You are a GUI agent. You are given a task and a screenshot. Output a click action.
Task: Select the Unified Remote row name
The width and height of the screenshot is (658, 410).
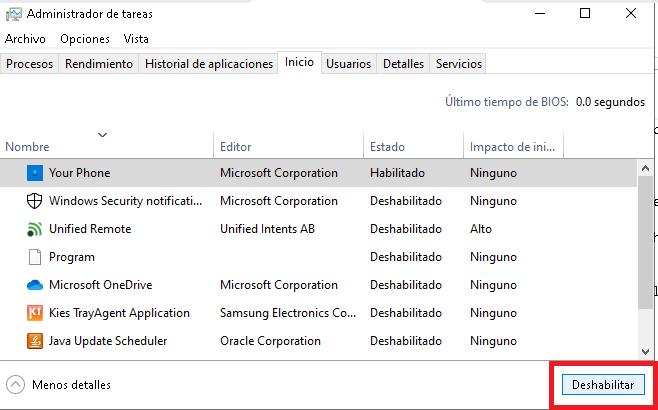[x=90, y=229]
